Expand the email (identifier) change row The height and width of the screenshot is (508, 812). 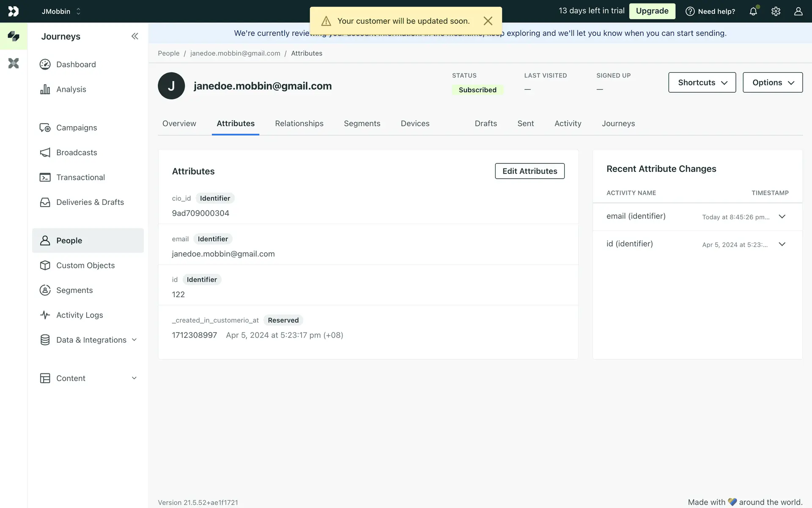pyautogui.click(x=782, y=217)
